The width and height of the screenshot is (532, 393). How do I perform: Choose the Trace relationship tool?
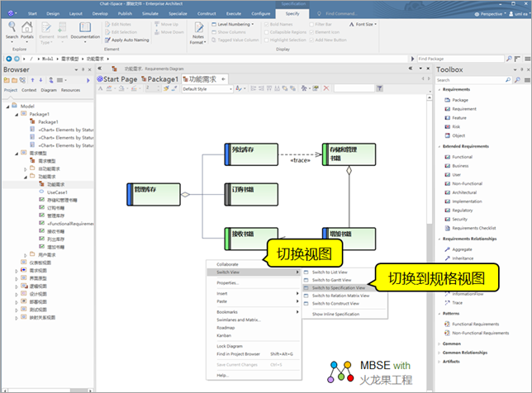pyautogui.click(x=458, y=302)
